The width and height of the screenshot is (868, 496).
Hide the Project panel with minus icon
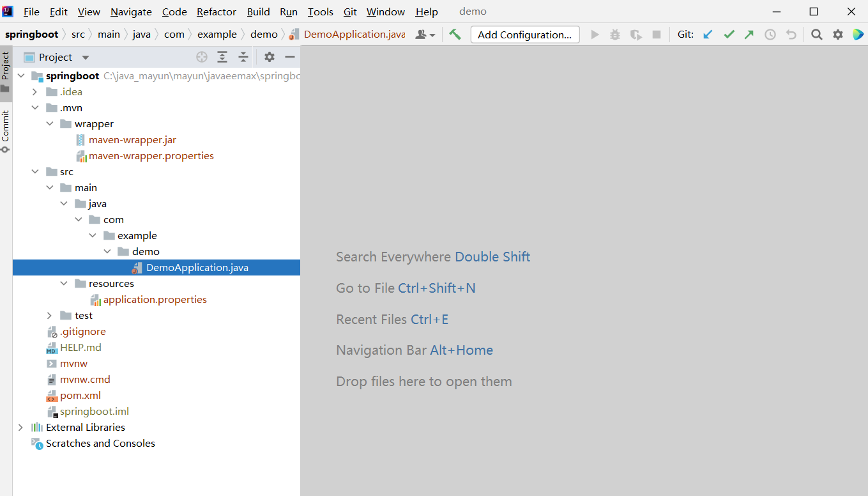(x=290, y=57)
